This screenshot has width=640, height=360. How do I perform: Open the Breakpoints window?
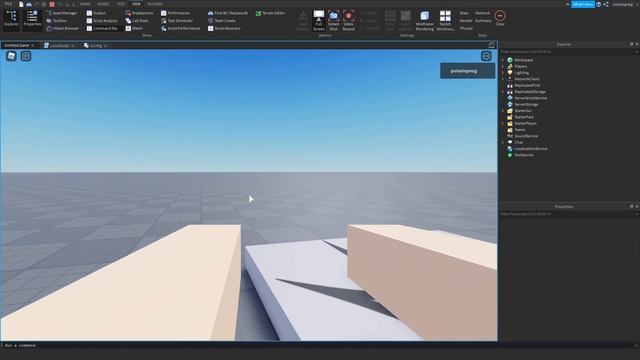139,13
